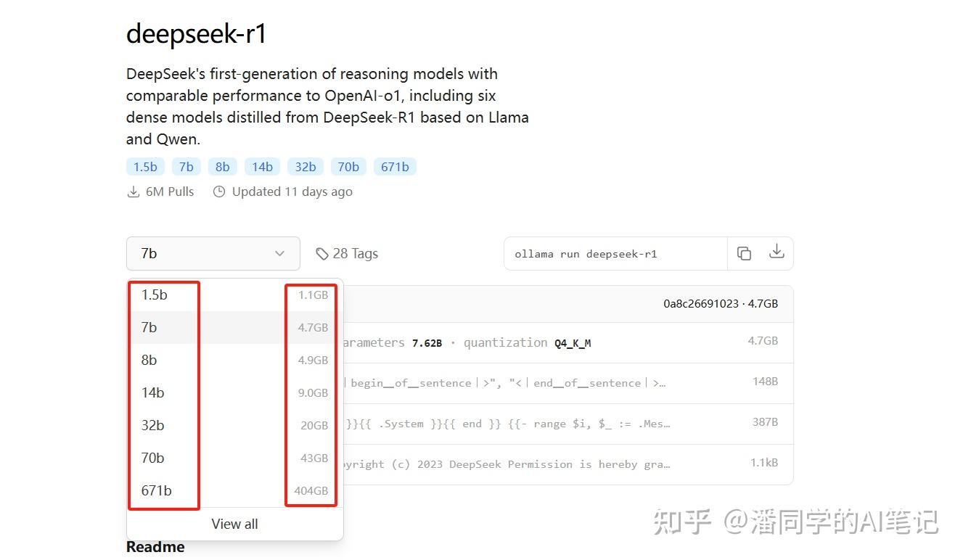963x560 pixels.
Task: Collapse the 7b model size dropdown
Action: [x=213, y=253]
